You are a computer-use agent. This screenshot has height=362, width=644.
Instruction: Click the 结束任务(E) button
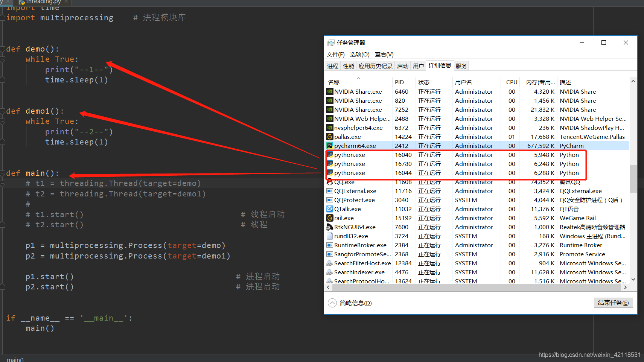(613, 303)
